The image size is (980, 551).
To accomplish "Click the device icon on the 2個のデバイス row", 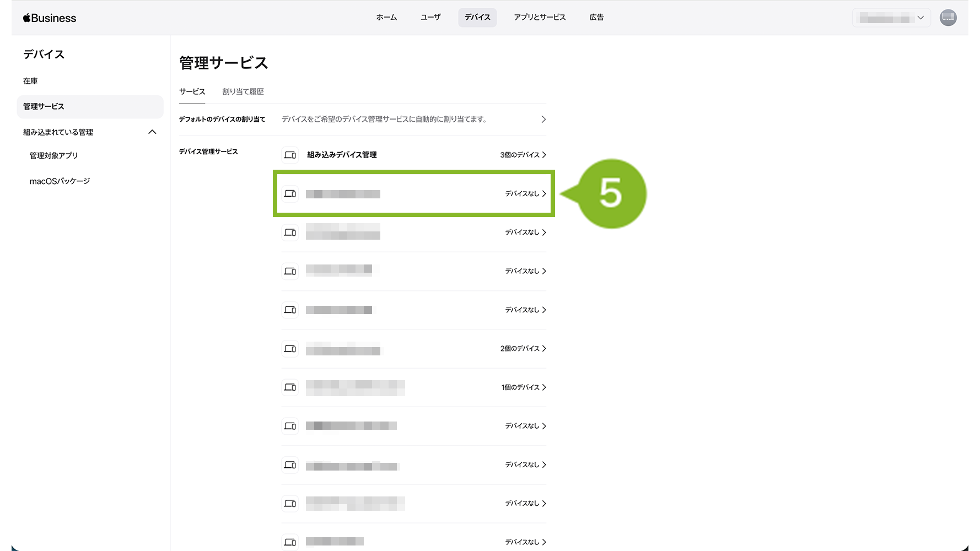I will tap(290, 349).
